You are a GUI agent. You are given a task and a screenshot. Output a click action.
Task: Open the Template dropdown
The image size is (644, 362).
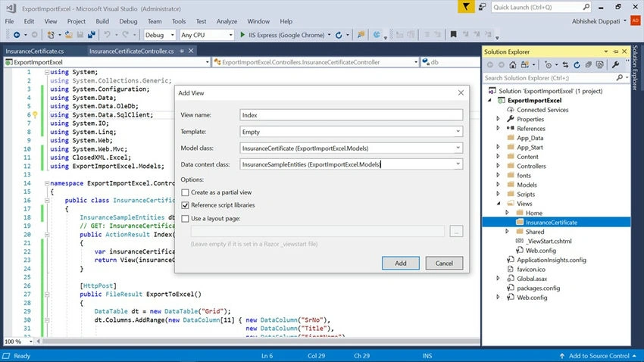point(458,132)
